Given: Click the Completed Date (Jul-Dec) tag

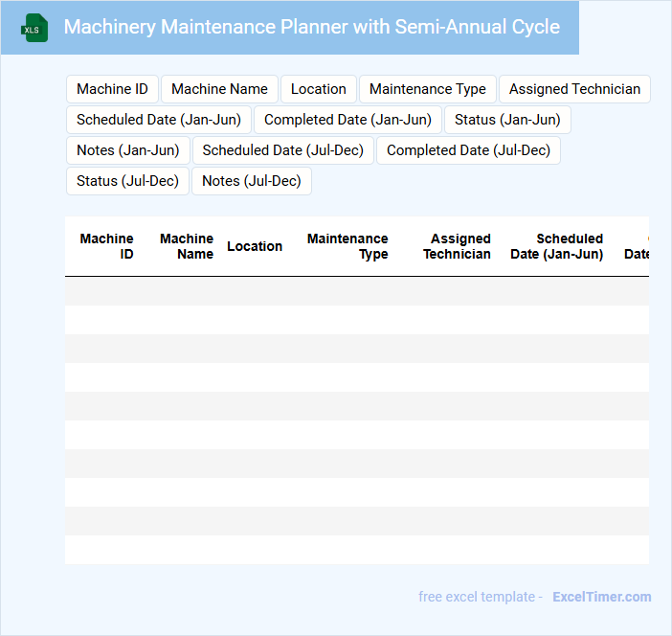Looking at the screenshot, I should pos(468,150).
